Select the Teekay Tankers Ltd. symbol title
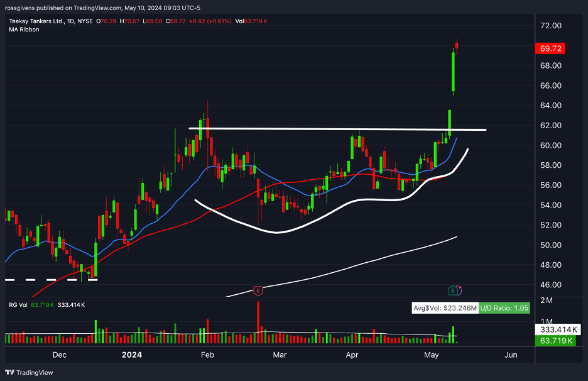588x381 pixels. pyautogui.click(x=36, y=21)
